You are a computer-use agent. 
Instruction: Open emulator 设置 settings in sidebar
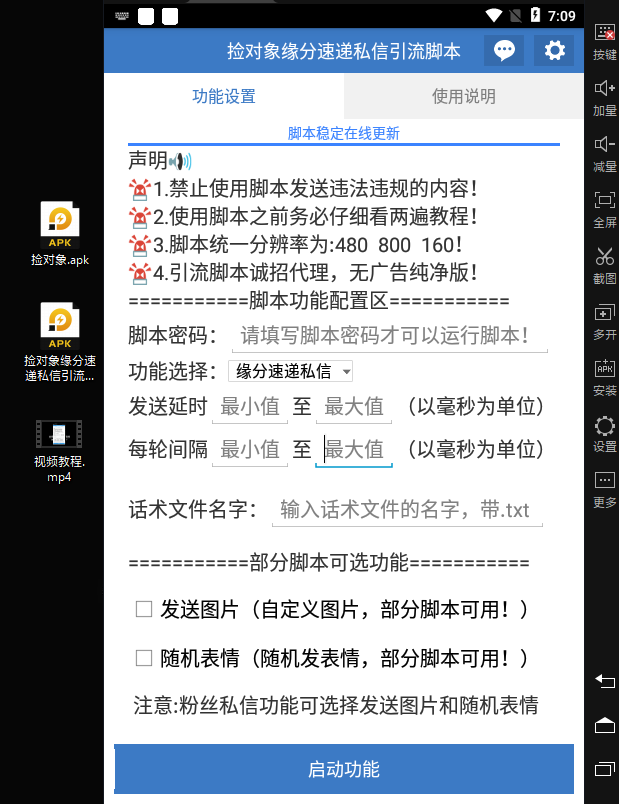tap(604, 432)
